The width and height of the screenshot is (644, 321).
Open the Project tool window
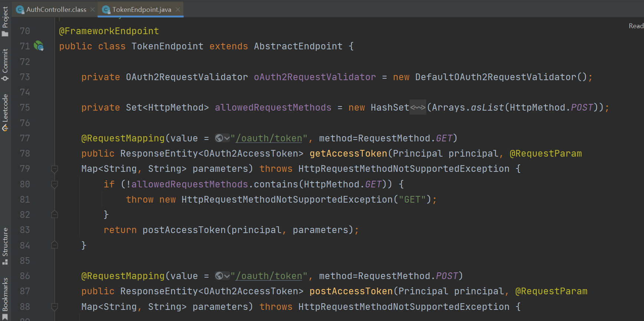click(x=5, y=22)
